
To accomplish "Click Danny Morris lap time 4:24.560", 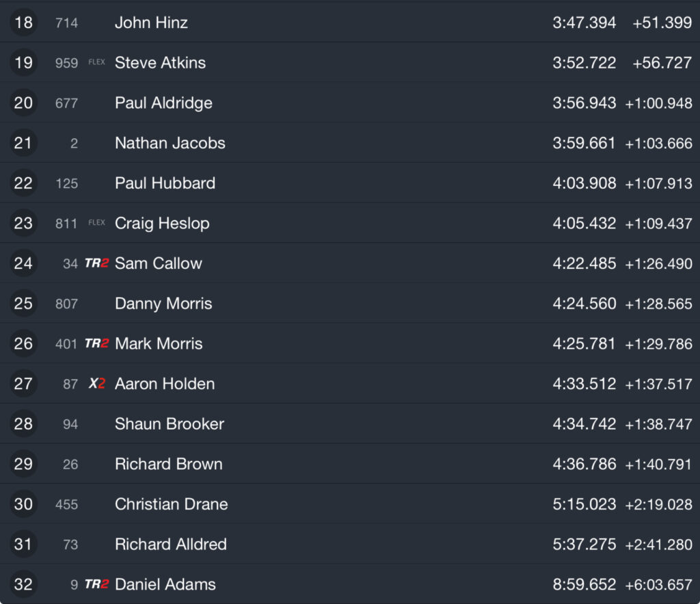I will [x=584, y=304].
